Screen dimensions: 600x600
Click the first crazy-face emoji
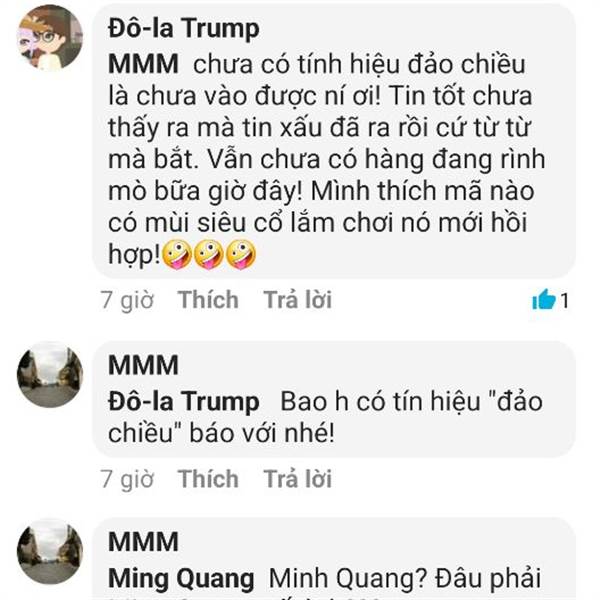coord(177,255)
